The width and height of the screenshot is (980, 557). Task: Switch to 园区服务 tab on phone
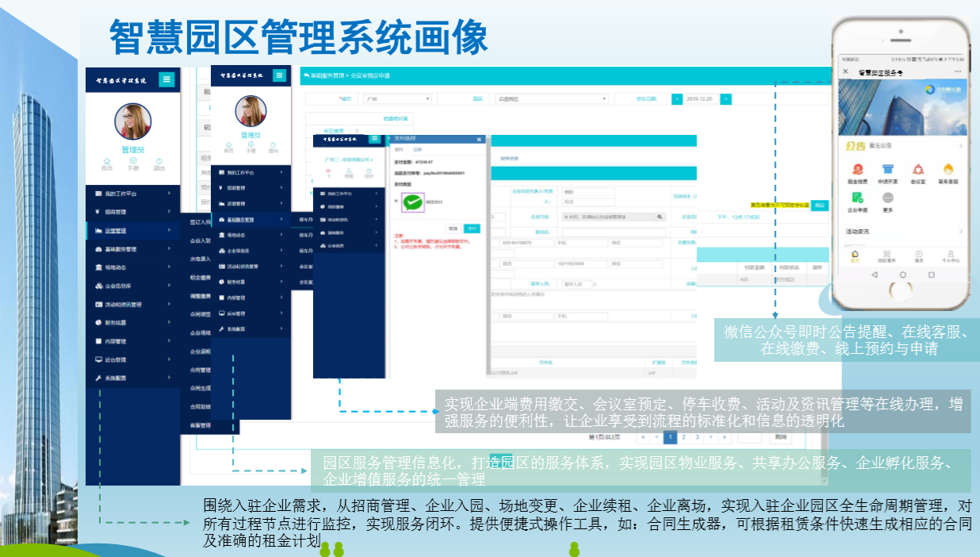[x=886, y=256]
